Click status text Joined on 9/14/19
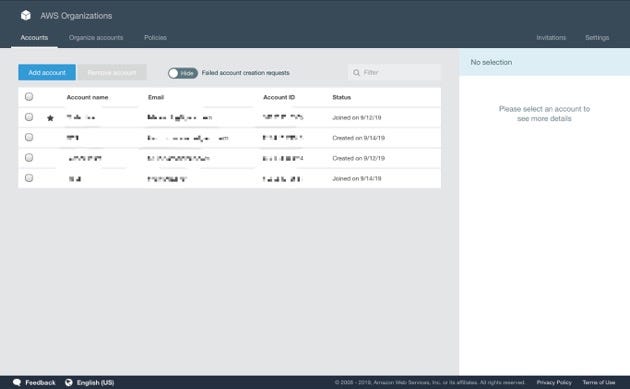Image resolution: width=630 pixels, height=389 pixels. [x=357, y=178]
